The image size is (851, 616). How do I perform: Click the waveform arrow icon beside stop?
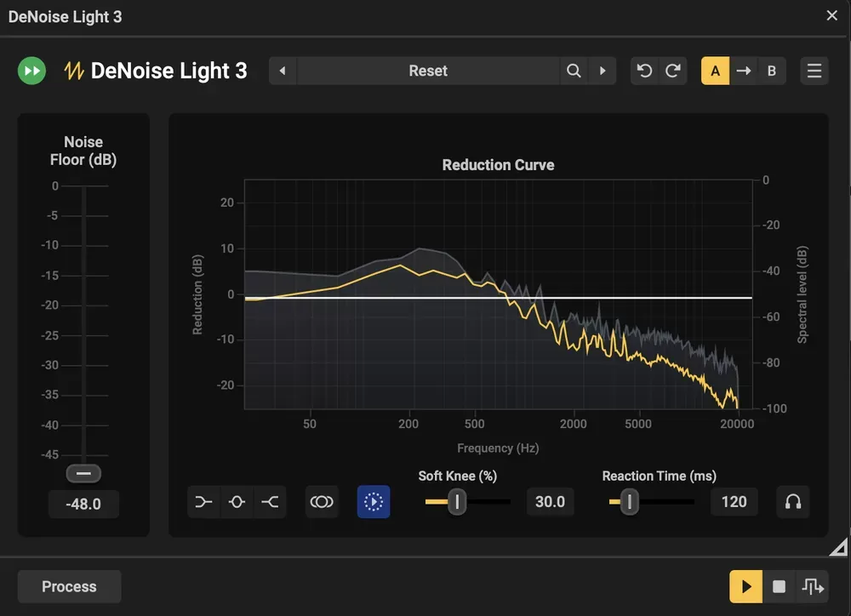[x=812, y=587]
